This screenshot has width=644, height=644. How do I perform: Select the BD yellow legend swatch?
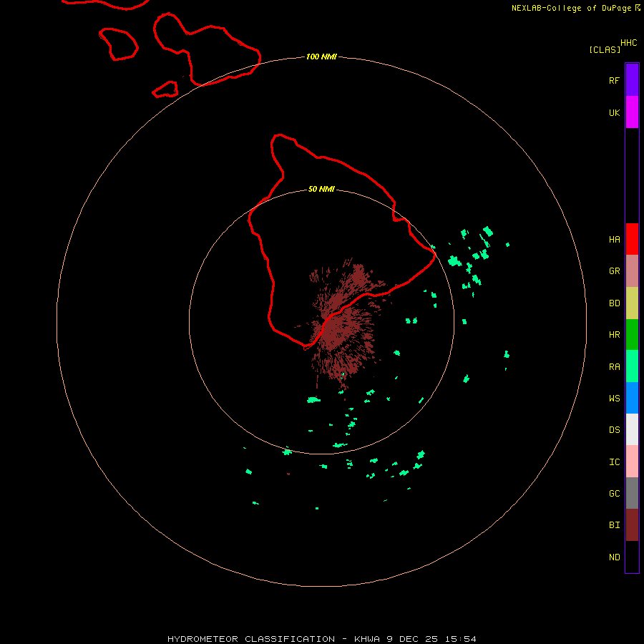(x=632, y=303)
